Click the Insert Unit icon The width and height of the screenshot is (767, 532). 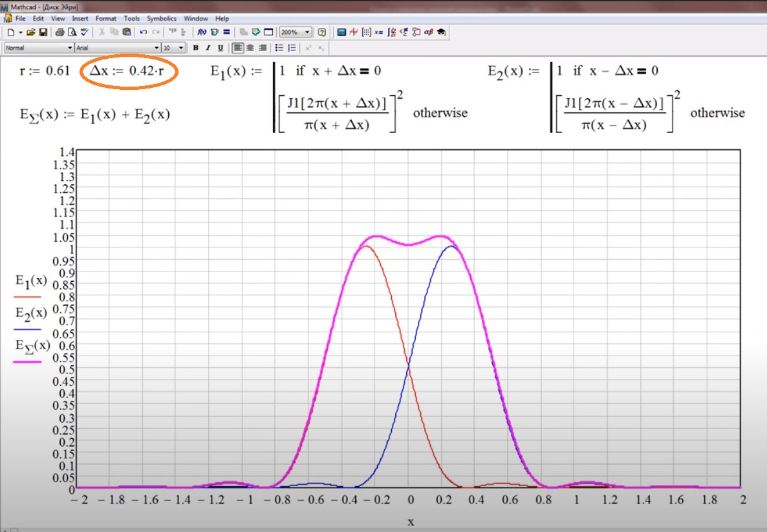(214, 32)
